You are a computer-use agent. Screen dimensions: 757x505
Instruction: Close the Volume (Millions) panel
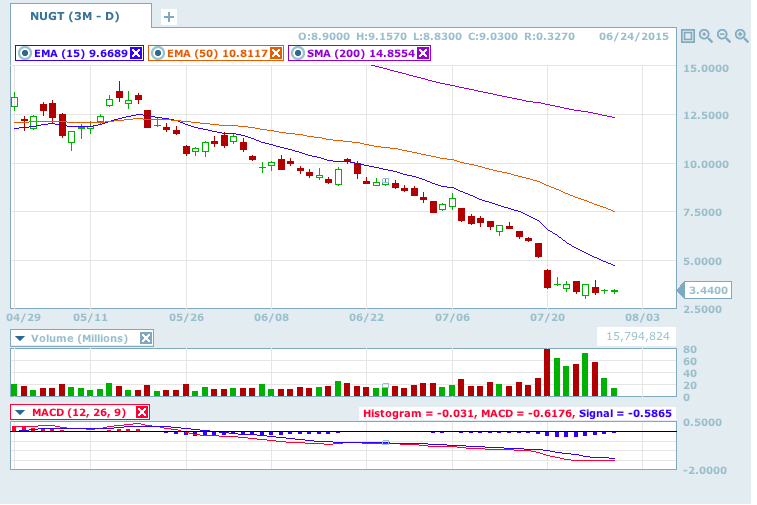tap(146, 338)
